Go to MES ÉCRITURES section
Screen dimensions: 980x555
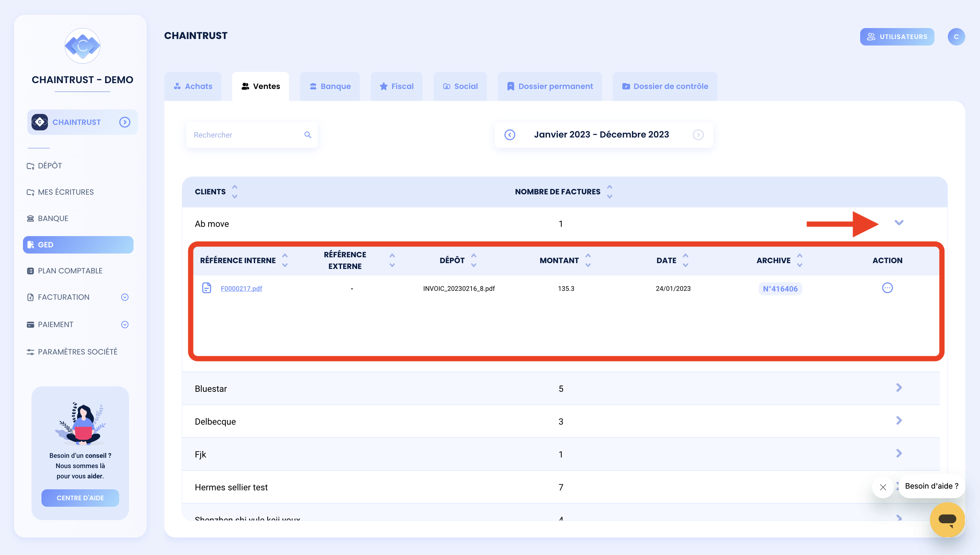(x=66, y=192)
